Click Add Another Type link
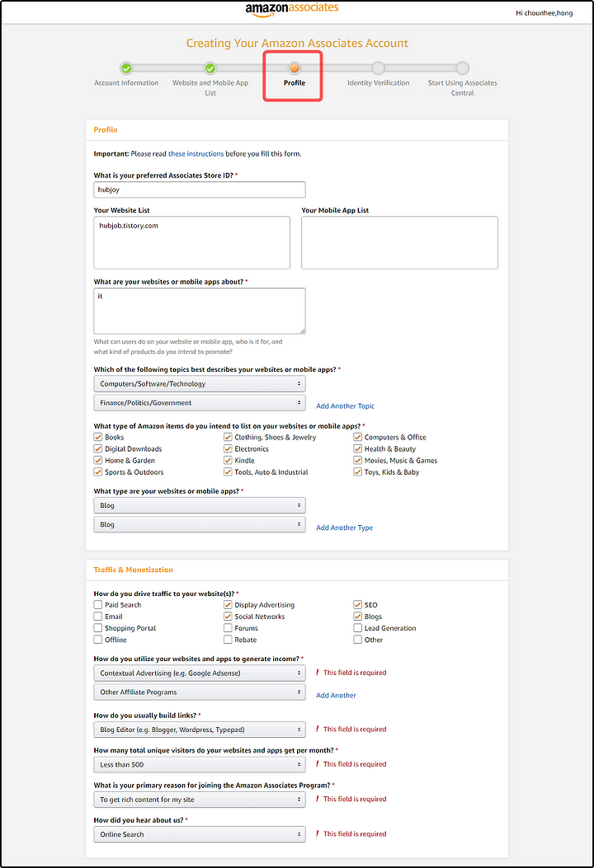594x868 pixels. point(344,528)
